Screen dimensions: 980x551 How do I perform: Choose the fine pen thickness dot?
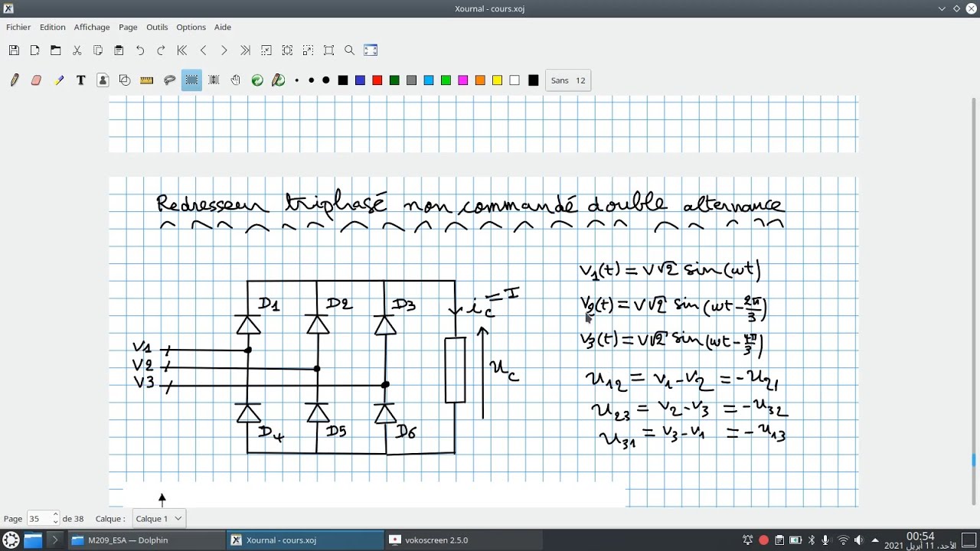297,80
